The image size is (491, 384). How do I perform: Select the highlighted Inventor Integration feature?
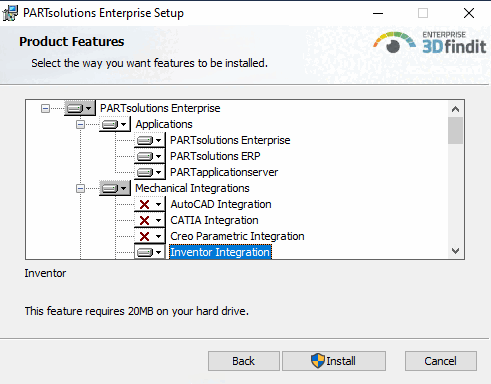pos(220,252)
